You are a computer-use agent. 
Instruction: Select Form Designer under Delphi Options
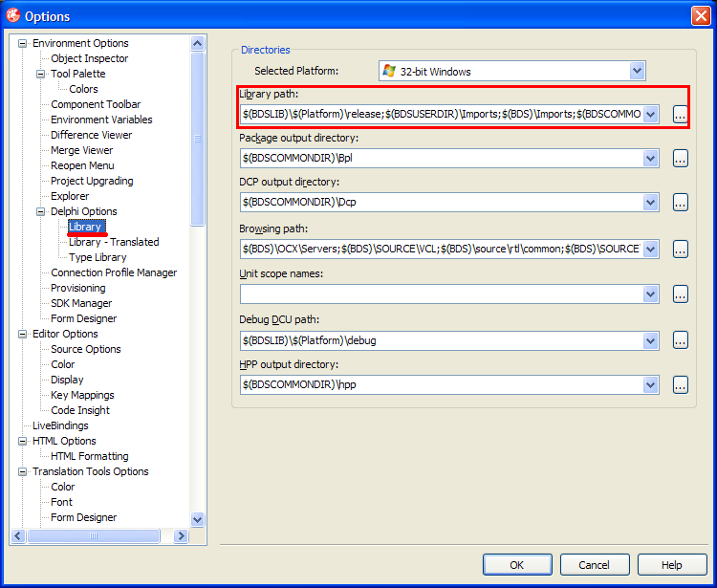click(x=84, y=318)
